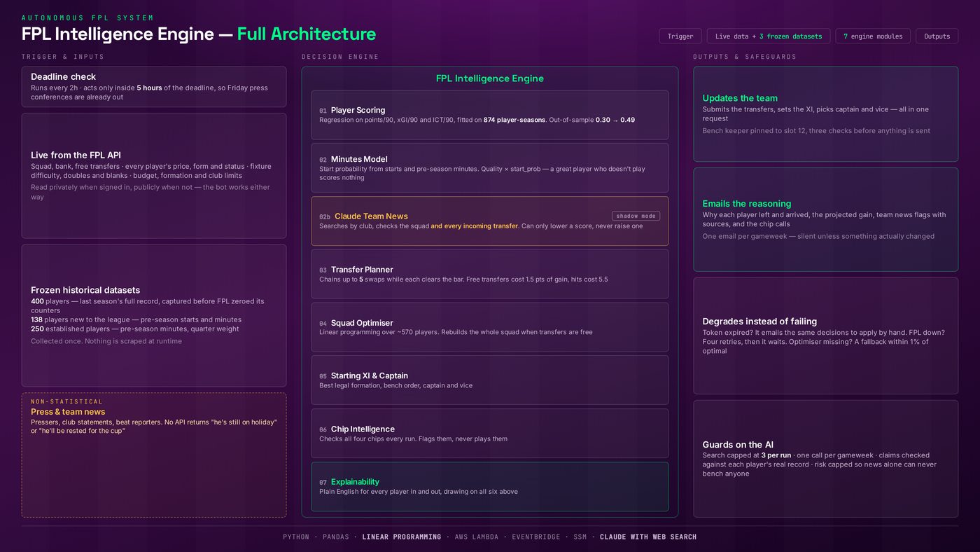
Task: Click the 'TRIGGER & INPUTS' section label
Action: [63, 57]
